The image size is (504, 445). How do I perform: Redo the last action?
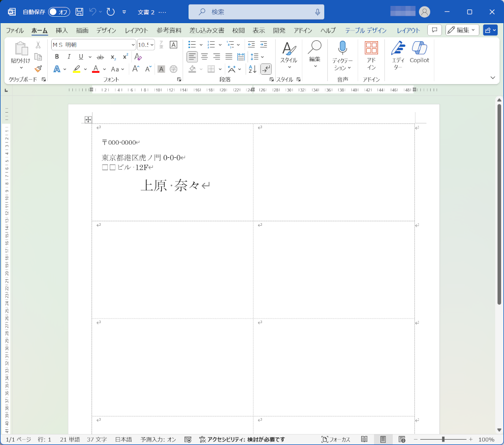111,12
